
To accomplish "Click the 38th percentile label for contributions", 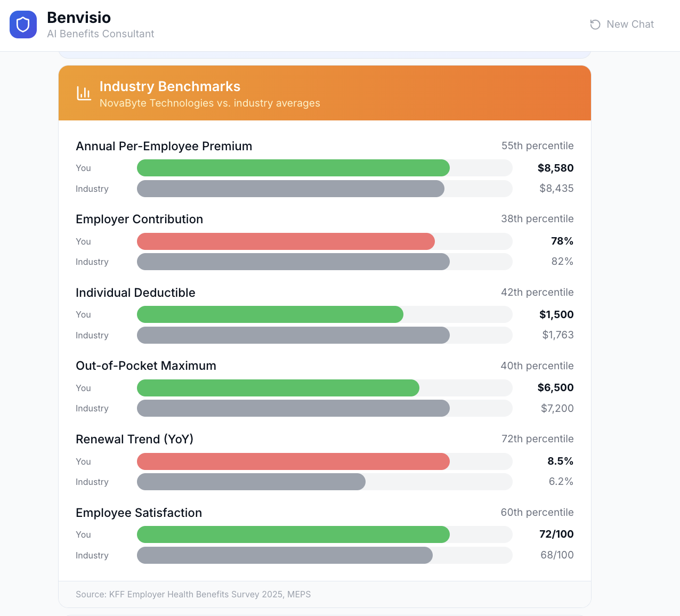I will click(x=537, y=218).
